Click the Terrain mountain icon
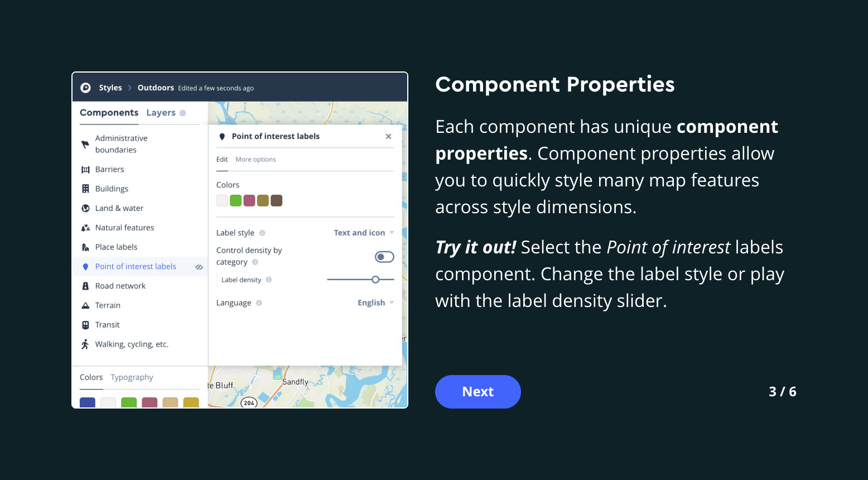Viewport: 868px width, 480px height. click(x=85, y=306)
